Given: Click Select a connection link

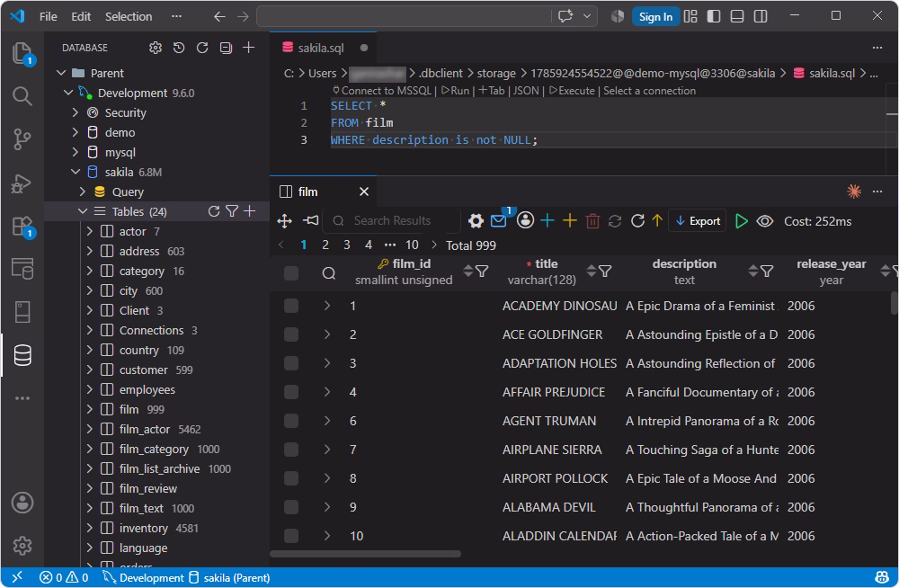Looking at the screenshot, I should (x=650, y=91).
